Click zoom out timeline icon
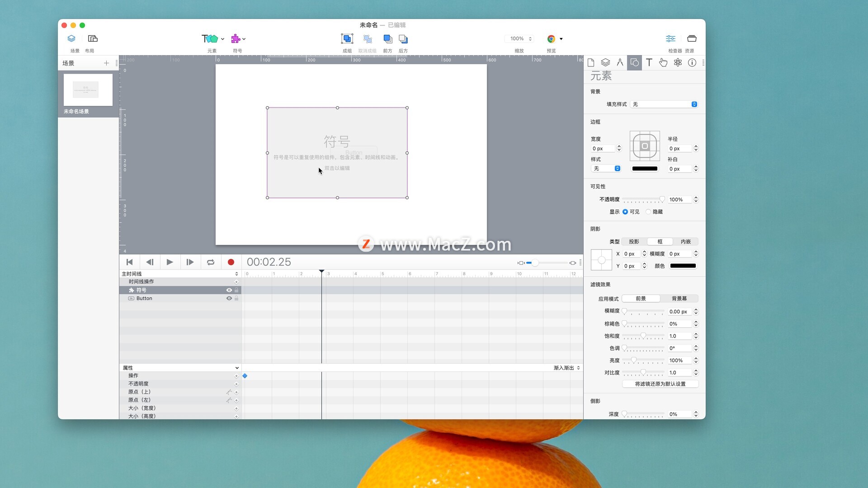Screen dimensions: 868x488 click(x=521, y=263)
